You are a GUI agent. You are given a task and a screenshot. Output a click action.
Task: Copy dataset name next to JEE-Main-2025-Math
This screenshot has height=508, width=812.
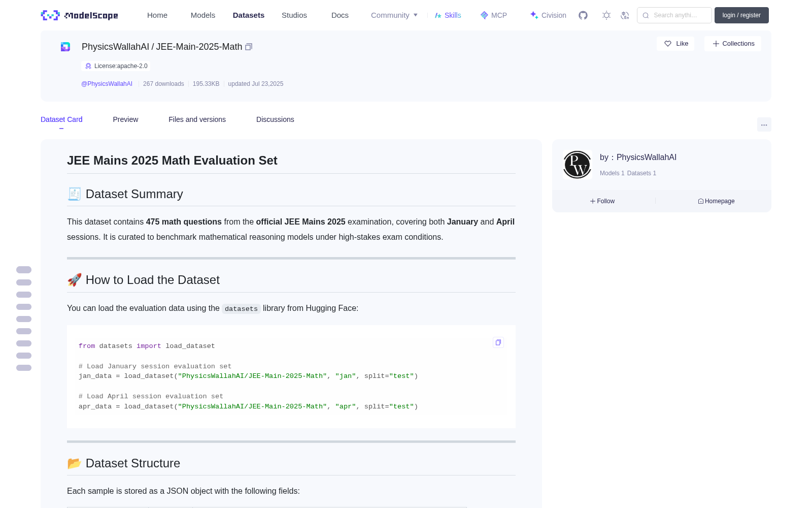(249, 47)
